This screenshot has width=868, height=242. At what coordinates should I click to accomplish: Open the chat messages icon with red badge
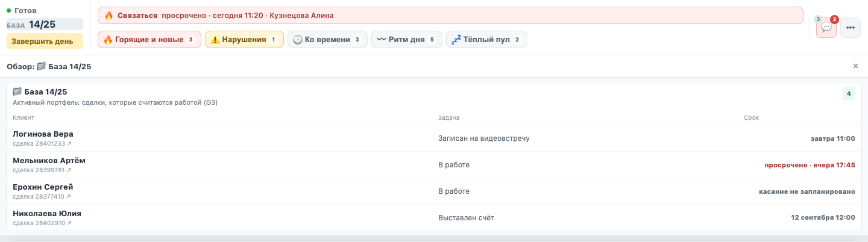[826, 27]
